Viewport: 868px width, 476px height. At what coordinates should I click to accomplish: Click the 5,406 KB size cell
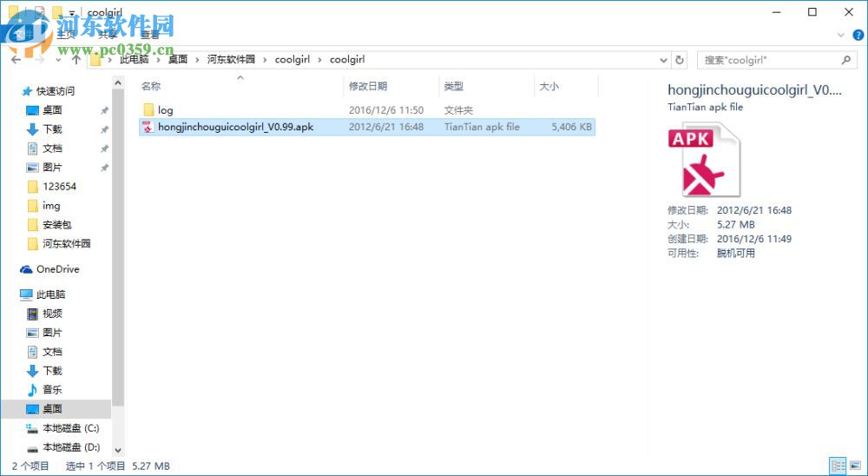coord(572,127)
